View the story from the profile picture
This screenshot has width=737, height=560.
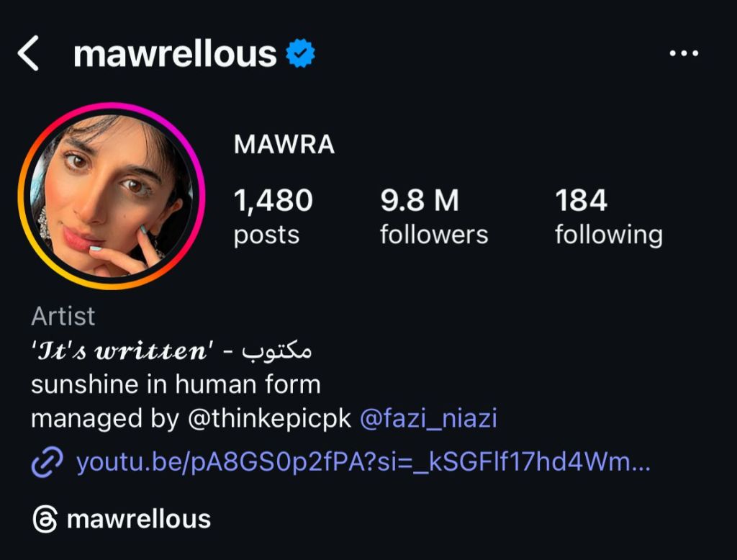112,196
